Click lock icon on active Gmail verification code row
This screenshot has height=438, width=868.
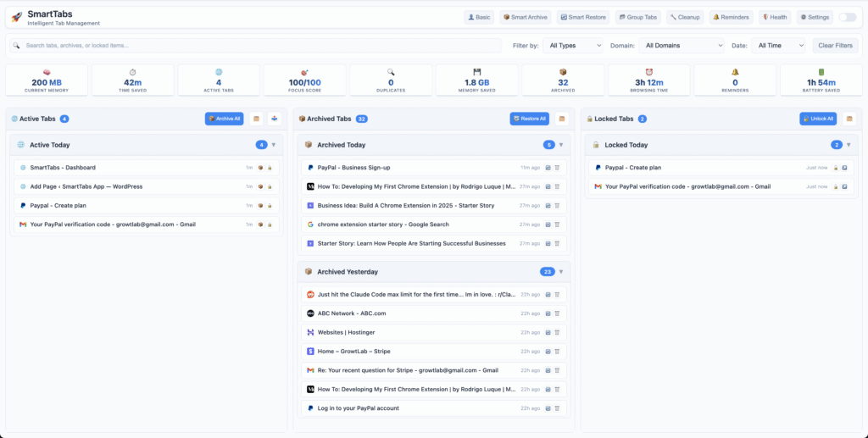(270, 225)
